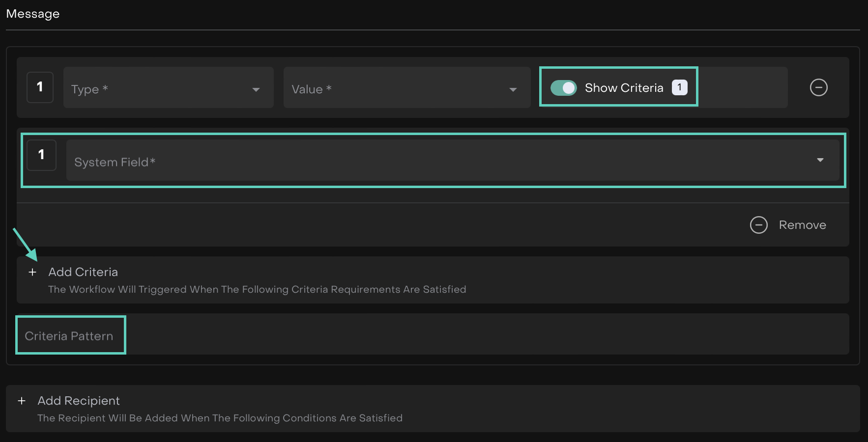Open the Value dropdown

click(407, 87)
